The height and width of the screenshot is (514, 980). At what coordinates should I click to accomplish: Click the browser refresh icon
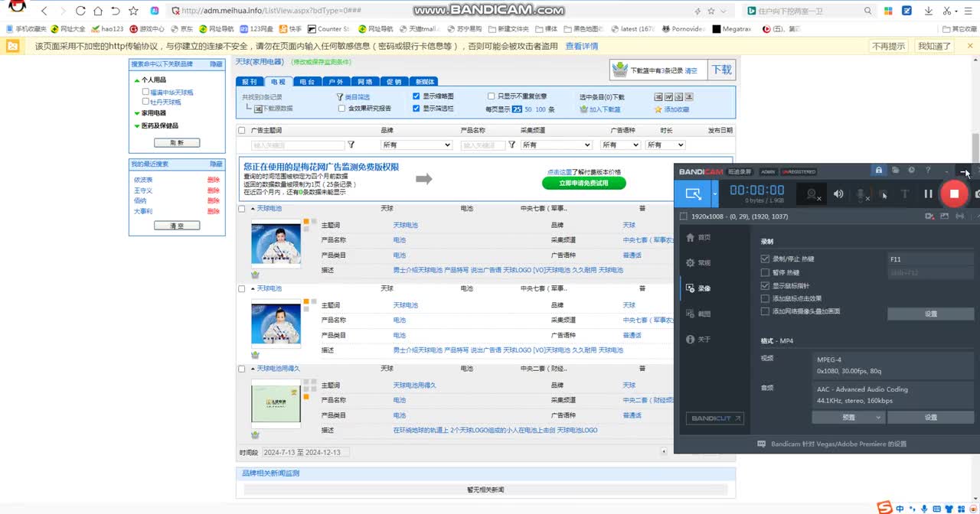pyautogui.click(x=80, y=11)
